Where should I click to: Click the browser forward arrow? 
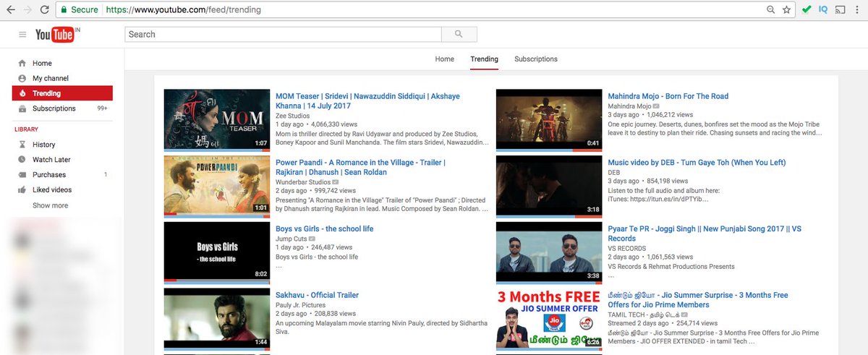tap(27, 10)
